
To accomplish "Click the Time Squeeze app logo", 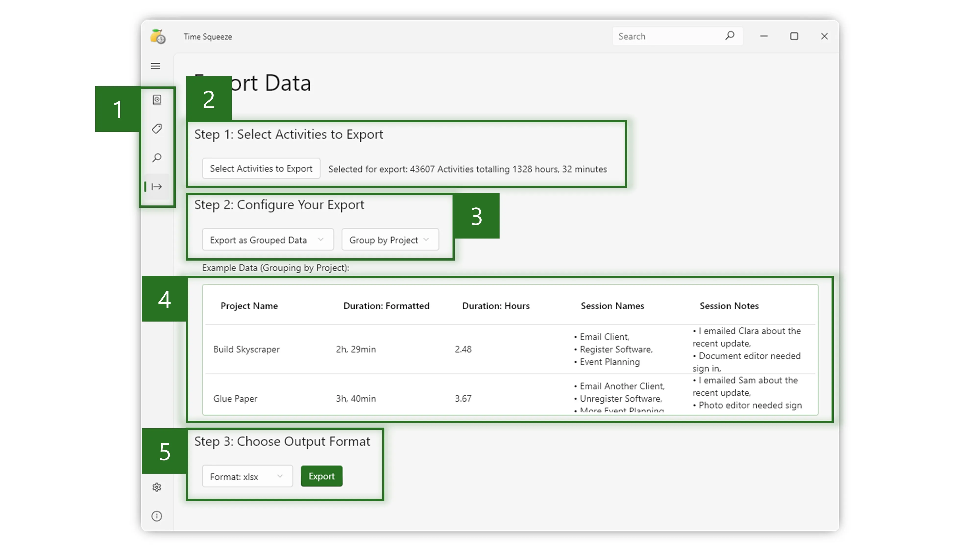I will point(158,36).
